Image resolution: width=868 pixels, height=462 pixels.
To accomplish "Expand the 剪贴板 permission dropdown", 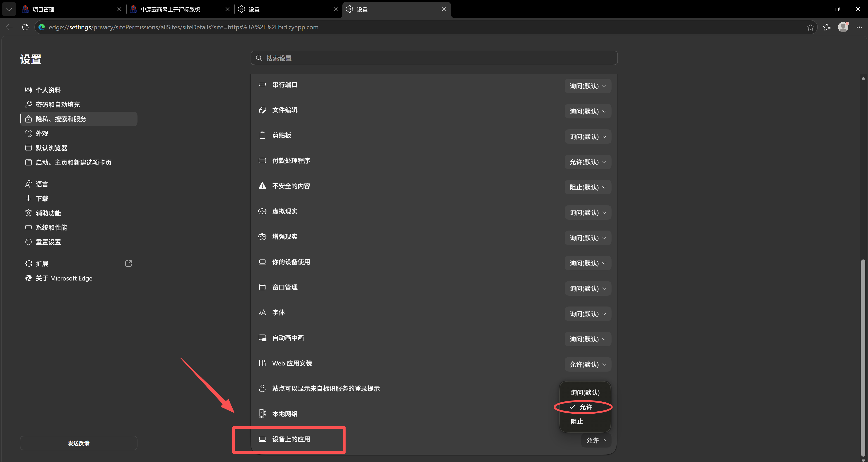I will 588,137.
